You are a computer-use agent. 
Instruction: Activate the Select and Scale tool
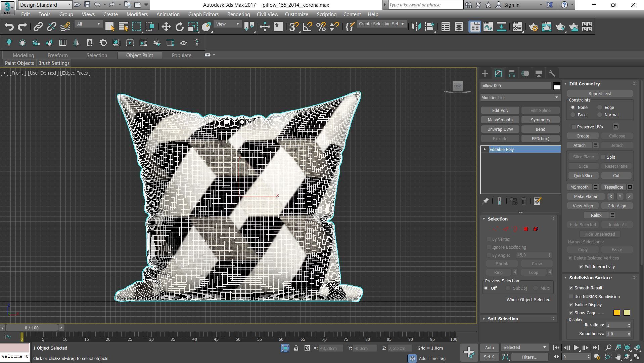coord(193,27)
